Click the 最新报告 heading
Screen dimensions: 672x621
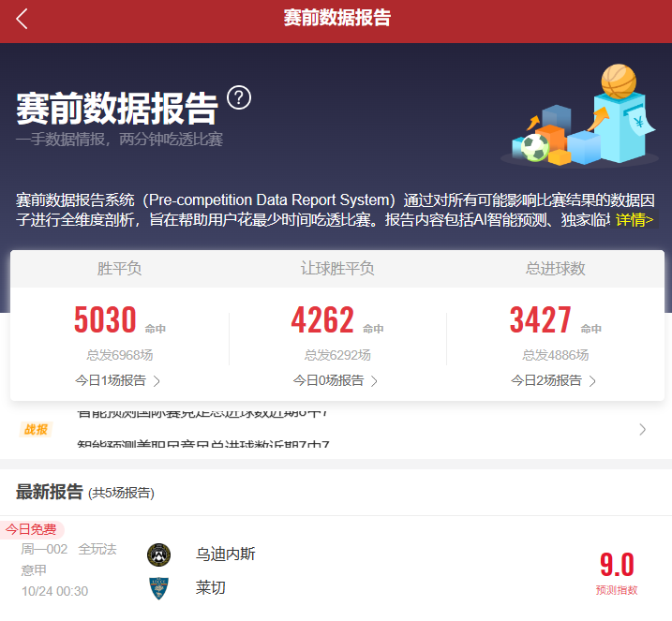click(50, 492)
